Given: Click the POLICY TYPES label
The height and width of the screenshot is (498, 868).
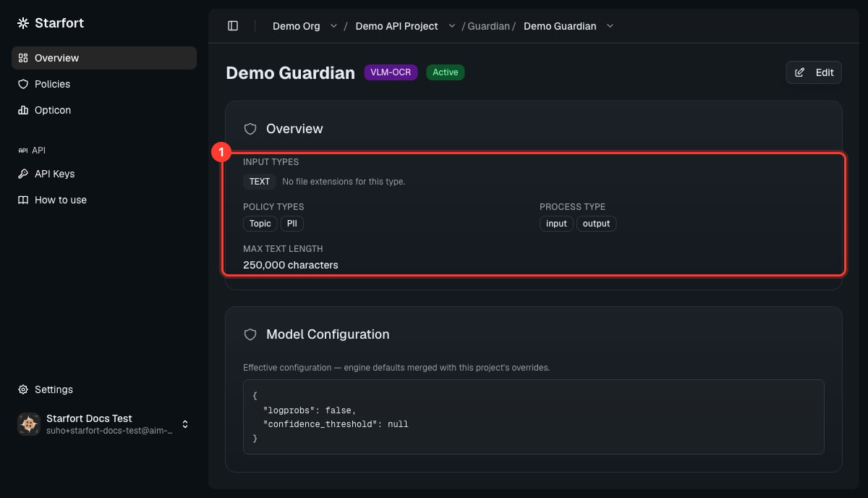Looking at the screenshot, I should click(273, 207).
